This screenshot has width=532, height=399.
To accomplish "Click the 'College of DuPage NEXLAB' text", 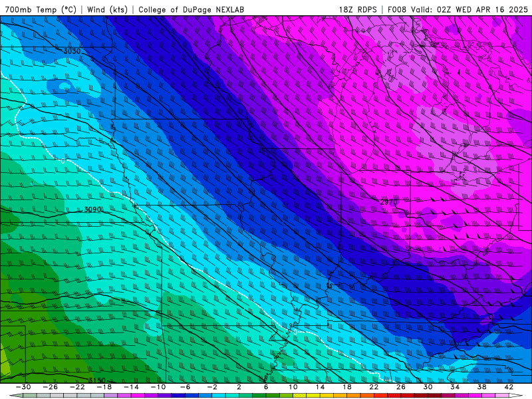I will (191, 9).
